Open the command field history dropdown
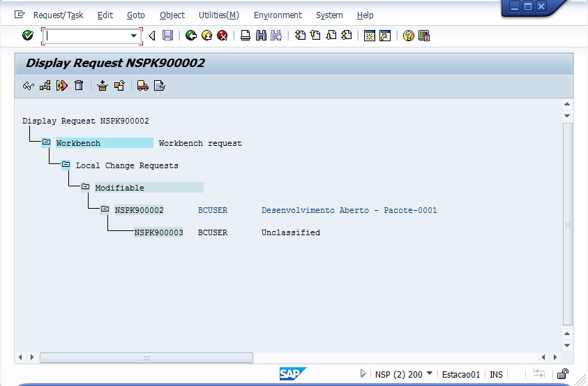 pos(134,36)
